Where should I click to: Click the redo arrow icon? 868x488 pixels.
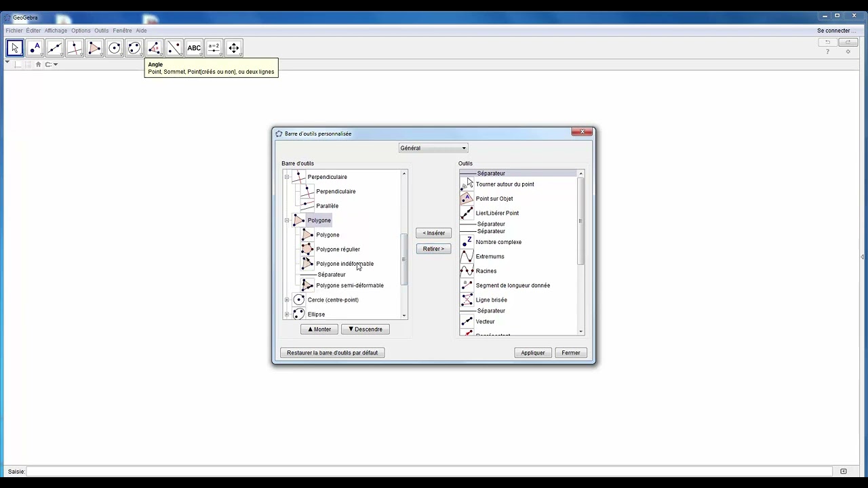click(x=848, y=42)
